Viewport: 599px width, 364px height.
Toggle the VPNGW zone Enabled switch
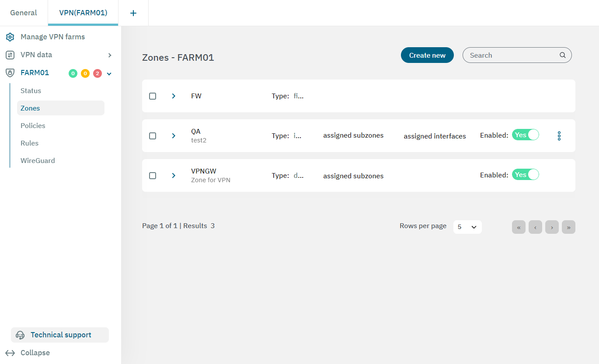tap(526, 175)
